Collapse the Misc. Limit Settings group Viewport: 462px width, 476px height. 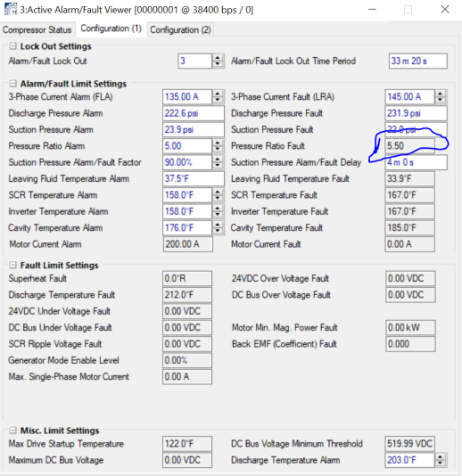(x=12, y=431)
